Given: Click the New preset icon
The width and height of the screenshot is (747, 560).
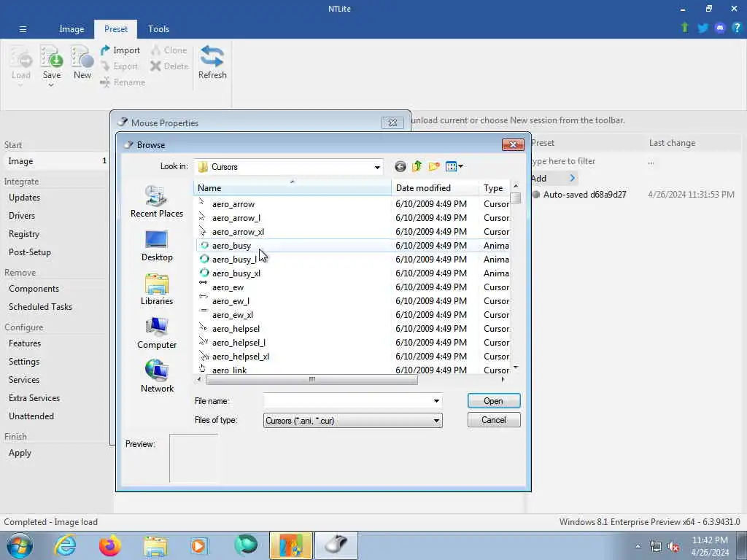Looking at the screenshot, I should pyautogui.click(x=82, y=57).
